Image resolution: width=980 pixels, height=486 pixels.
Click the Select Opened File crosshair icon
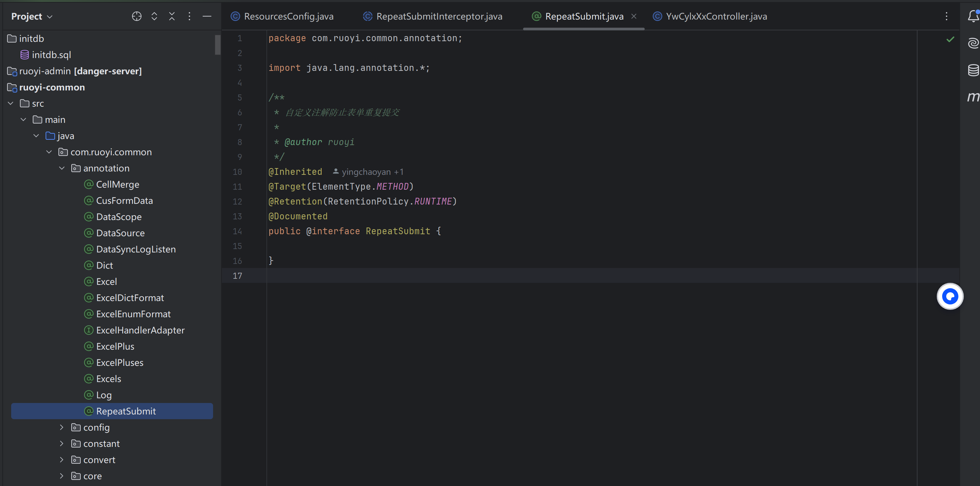136,16
